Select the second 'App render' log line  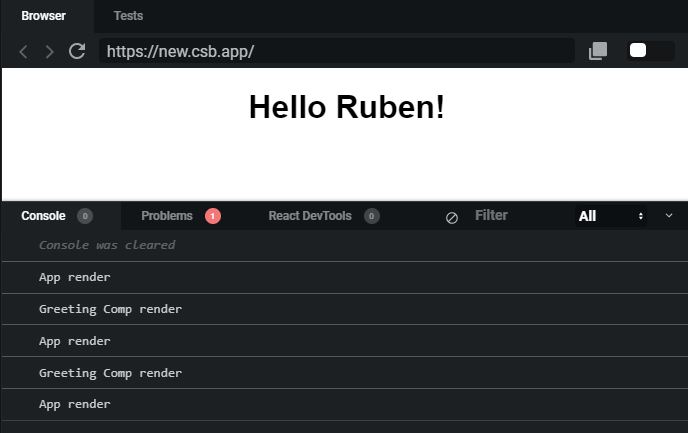coord(345,341)
